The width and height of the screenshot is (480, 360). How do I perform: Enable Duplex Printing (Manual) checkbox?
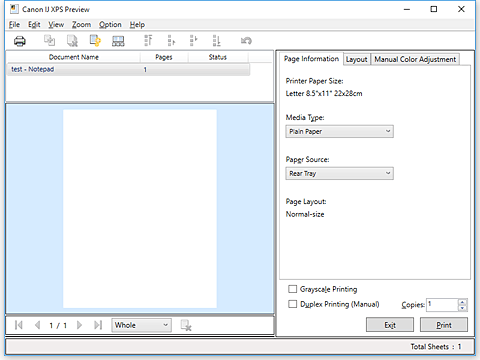292,304
